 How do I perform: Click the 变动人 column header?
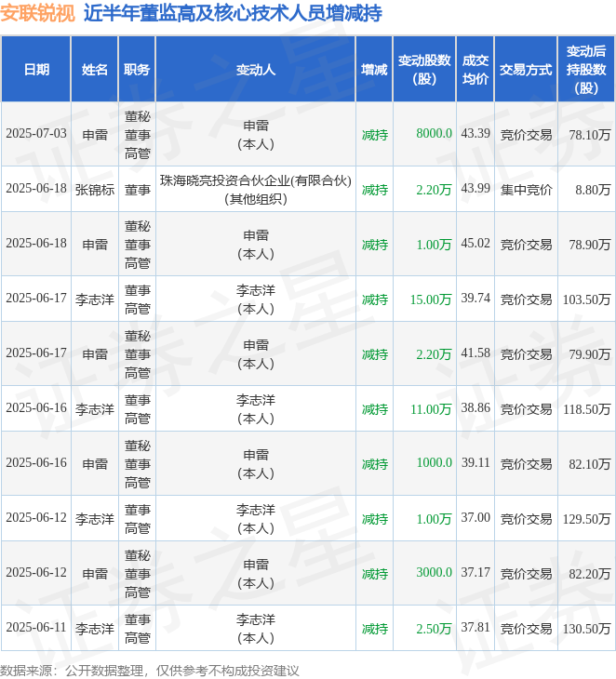pyautogui.click(x=255, y=70)
